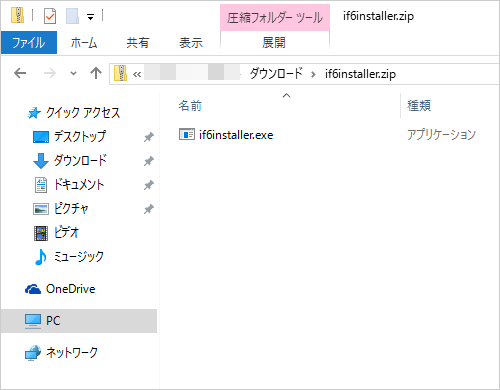Click the ピクチャ image icon
Screen dimensions: 500x390
[x=41, y=209]
